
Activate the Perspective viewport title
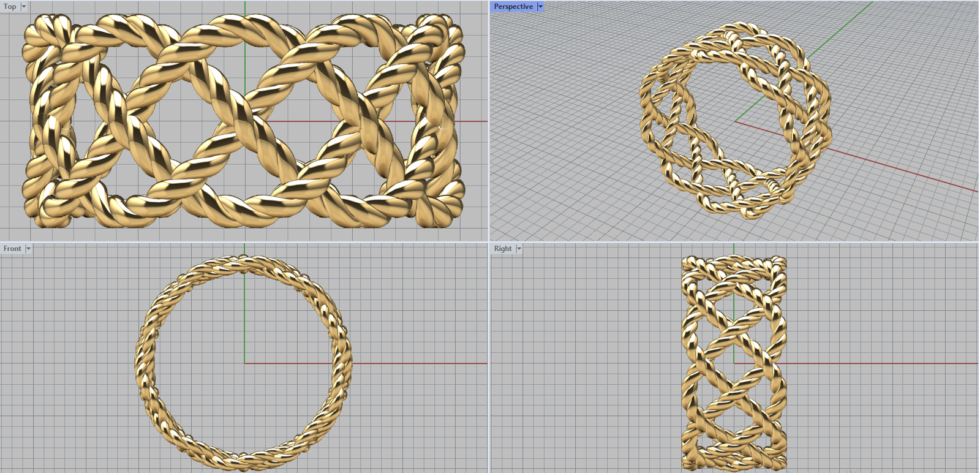click(x=513, y=6)
